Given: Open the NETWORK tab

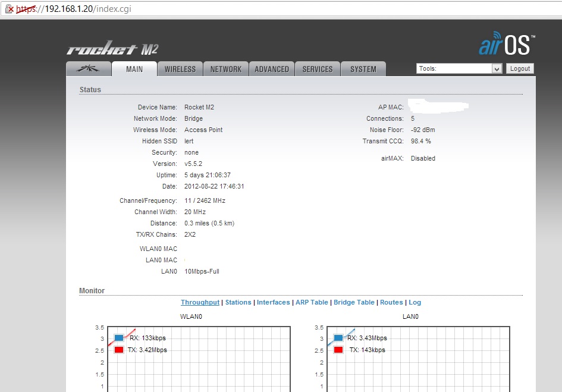Looking at the screenshot, I should point(226,69).
